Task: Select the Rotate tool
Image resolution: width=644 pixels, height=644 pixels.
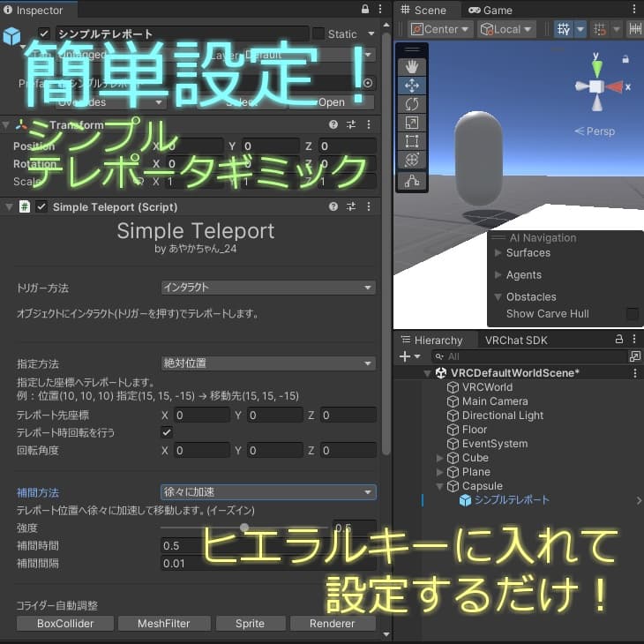Action: point(412,104)
